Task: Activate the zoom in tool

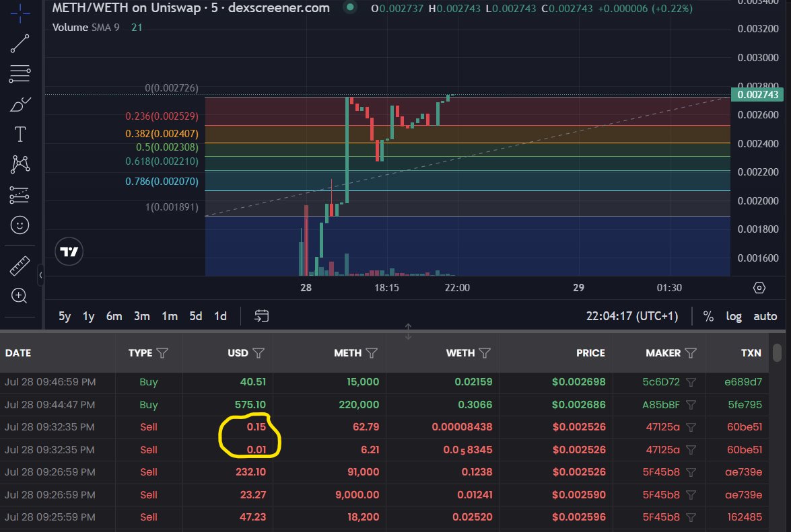Action: click(x=19, y=296)
